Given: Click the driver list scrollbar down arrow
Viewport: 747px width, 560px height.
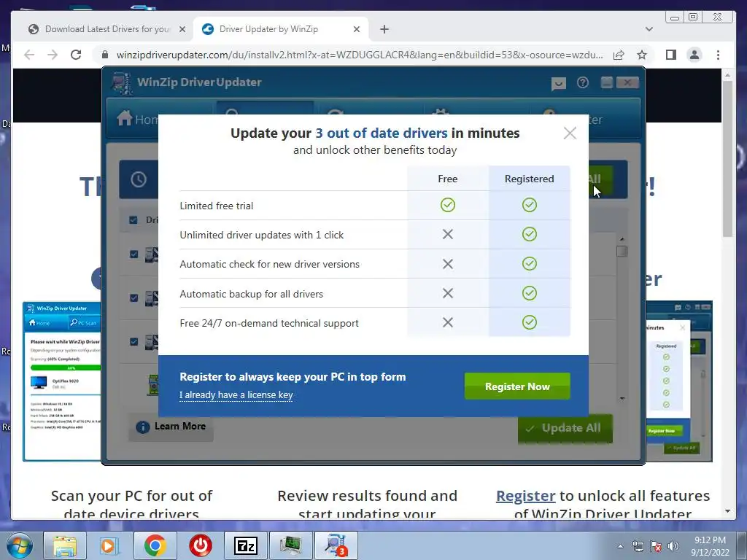Looking at the screenshot, I should [x=622, y=398].
